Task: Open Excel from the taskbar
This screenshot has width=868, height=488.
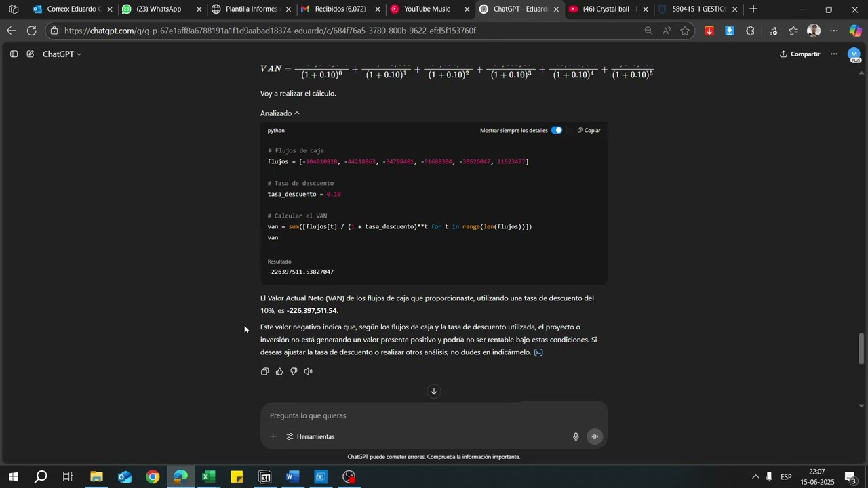Action: click(208, 477)
